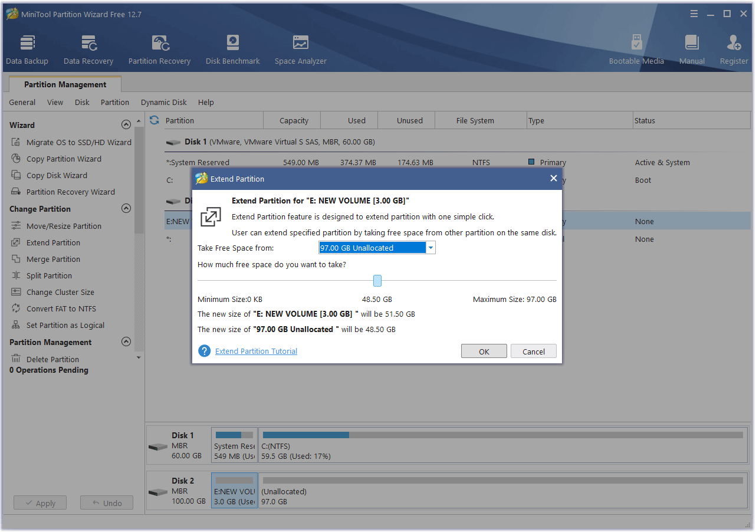Viewport: 756px width, 532px height.
Task: Click Partition Recovery Wizard icon
Action: tap(16, 192)
